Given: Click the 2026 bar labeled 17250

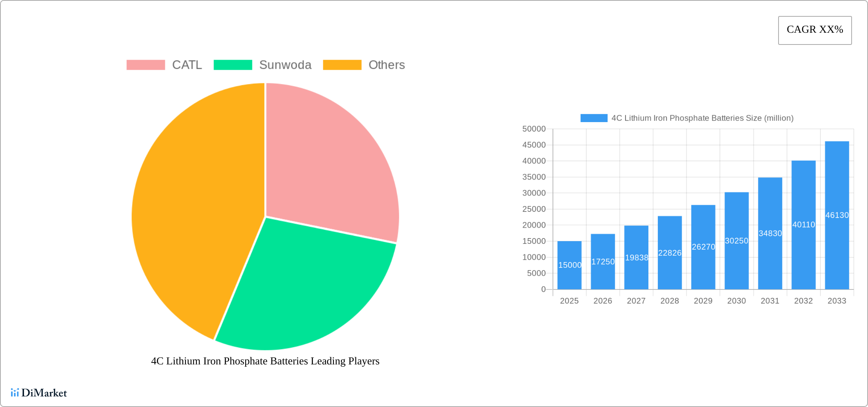Looking at the screenshot, I should click(x=603, y=262).
